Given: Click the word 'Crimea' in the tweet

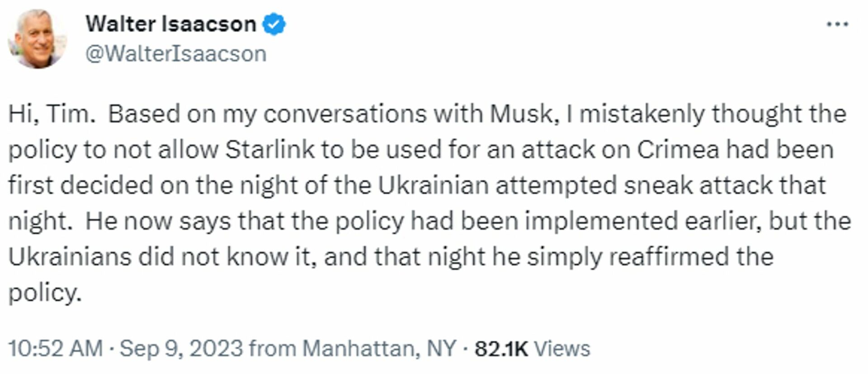Looking at the screenshot, I should [x=678, y=150].
